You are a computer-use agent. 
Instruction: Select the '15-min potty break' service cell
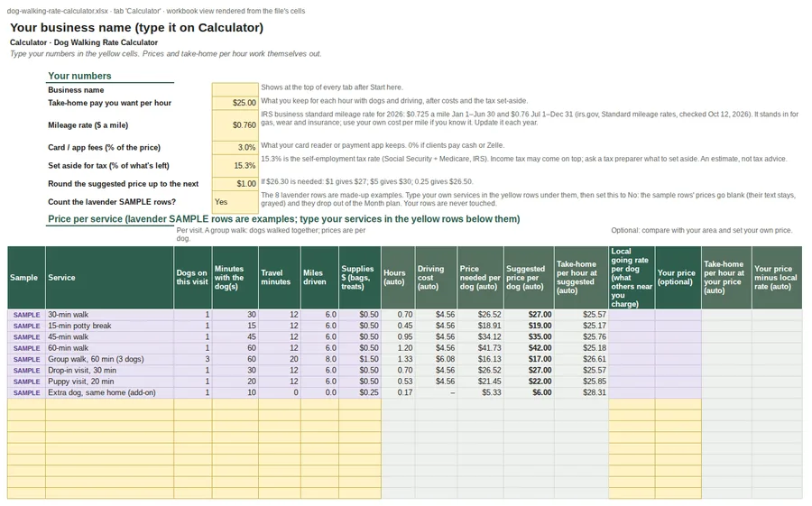pyautogui.click(x=109, y=326)
